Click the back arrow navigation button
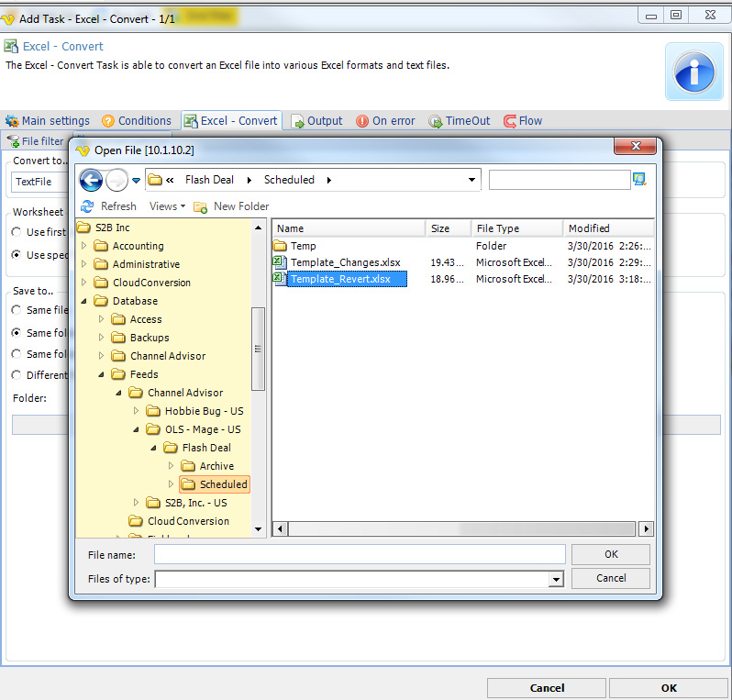Viewport: 732px width, 700px height. point(91,180)
